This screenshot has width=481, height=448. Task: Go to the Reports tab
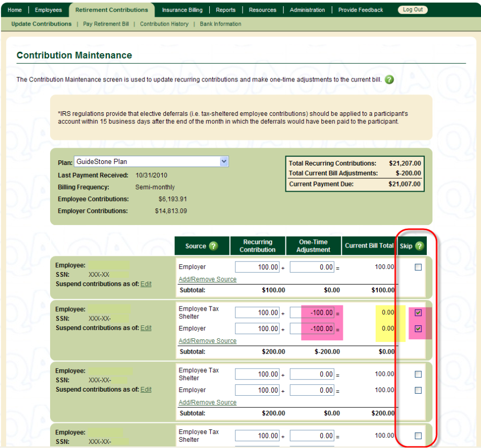(225, 10)
